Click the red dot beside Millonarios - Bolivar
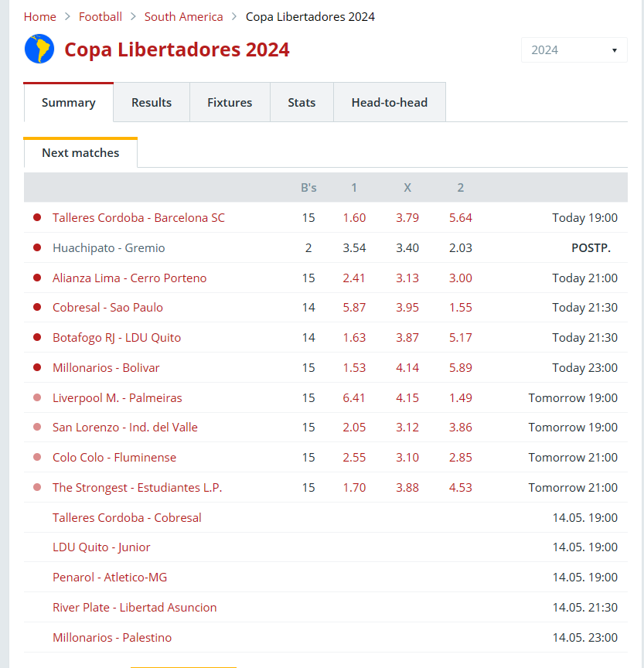 pos(37,368)
